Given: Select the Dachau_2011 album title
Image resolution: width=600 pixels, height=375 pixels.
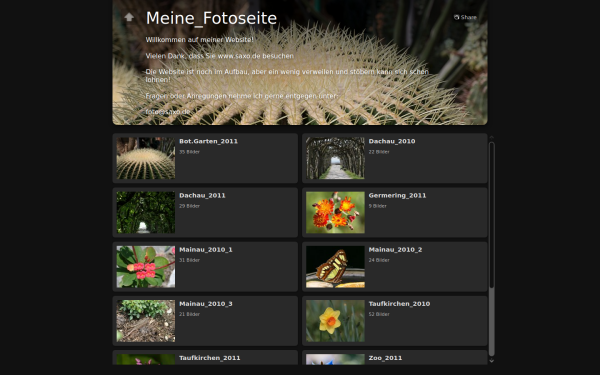Looking at the screenshot, I should click(202, 196).
